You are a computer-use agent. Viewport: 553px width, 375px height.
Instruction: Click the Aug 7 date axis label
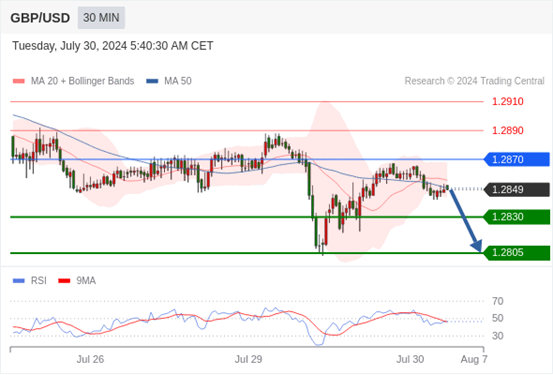(x=474, y=359)
